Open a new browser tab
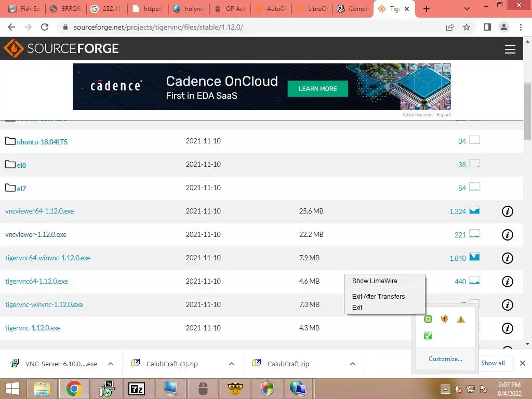Screen dimensions: 532x399 point(427,9)
